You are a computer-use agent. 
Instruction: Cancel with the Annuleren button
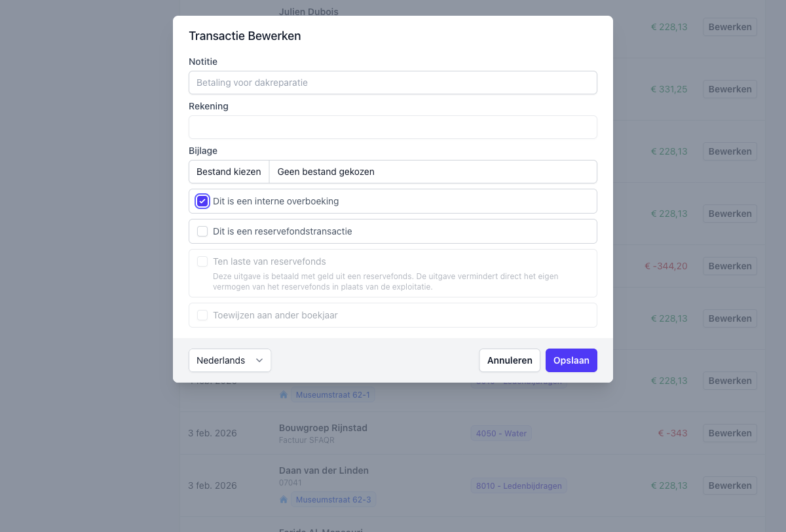(x=510, y=360)
